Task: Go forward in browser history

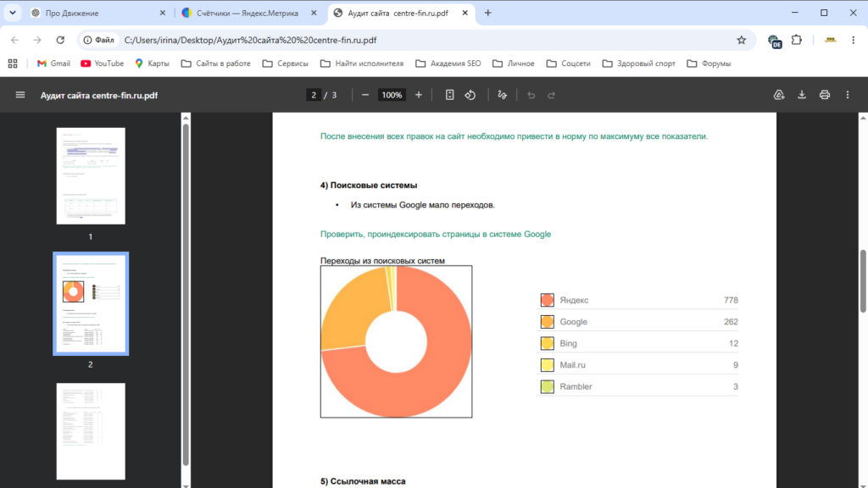Action: (37, 40)
